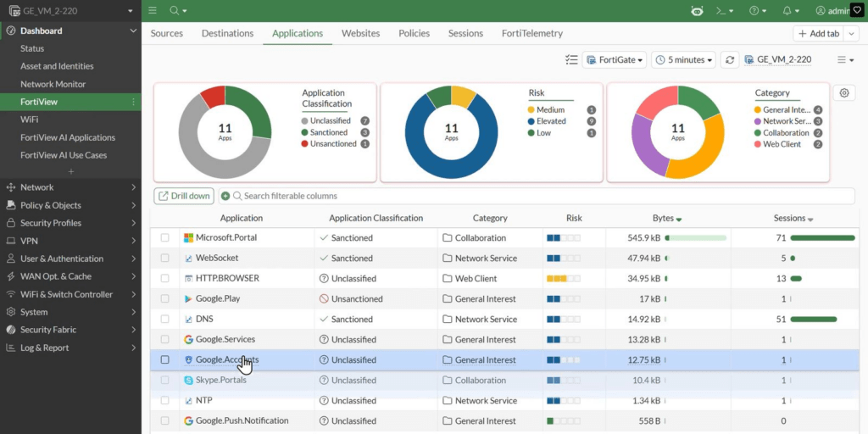Open the FortiTelemetry tab
The height and width of the screenshot is (434, 868).
point(532,33)
